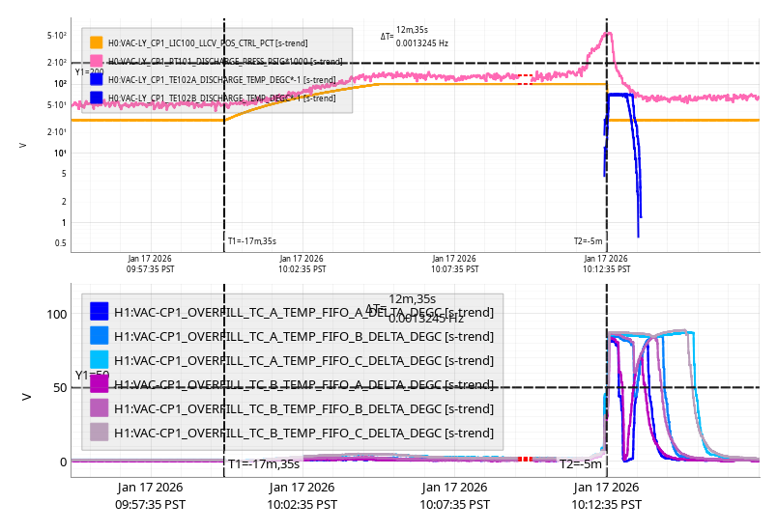Screen dimensions: 777x532
Task: Click the magenta TC_B_TEMP_FIFO_A_DELTA legend swatch
Action: point(99,383)
